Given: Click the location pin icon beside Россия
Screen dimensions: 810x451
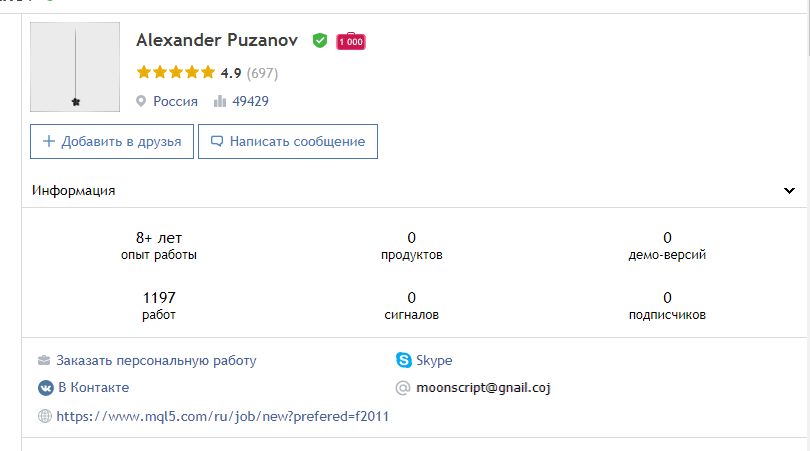Looking at the screenshot, I should coord(142,101).
